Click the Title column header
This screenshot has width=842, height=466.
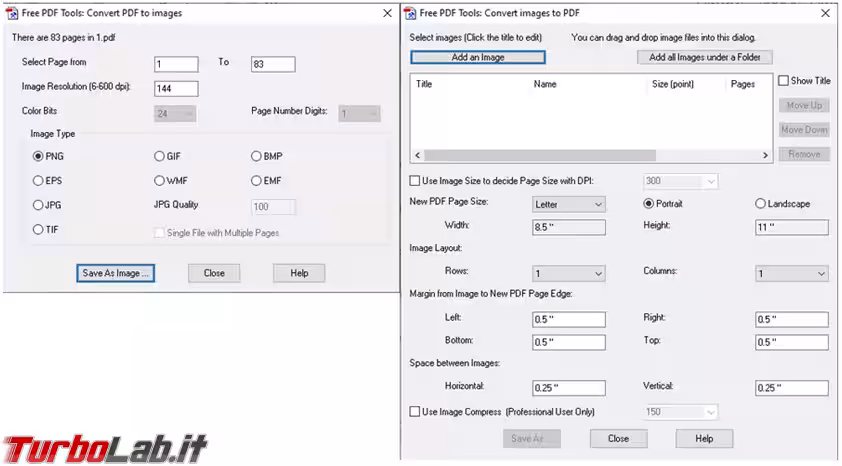pos(424,84)
